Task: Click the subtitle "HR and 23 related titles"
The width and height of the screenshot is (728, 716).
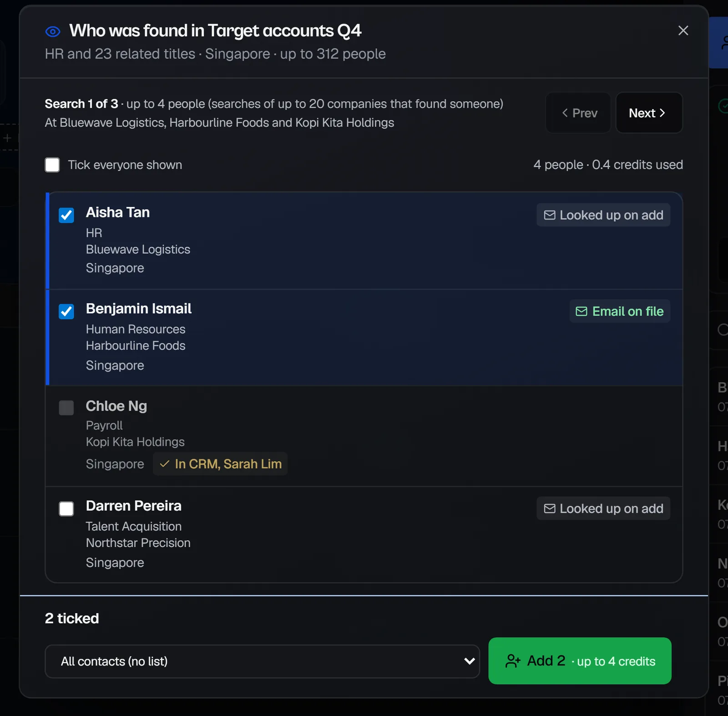Action: [120, 54]
